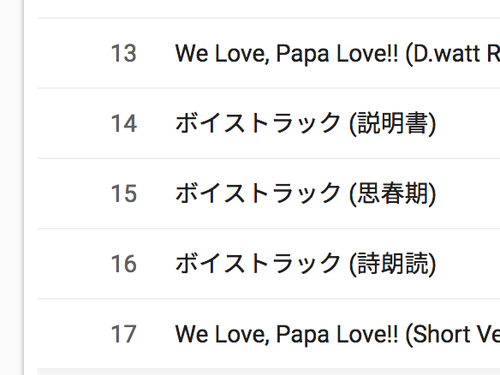
Task: Click the partially visible row above track 13
Action: [x=269, y=8]
